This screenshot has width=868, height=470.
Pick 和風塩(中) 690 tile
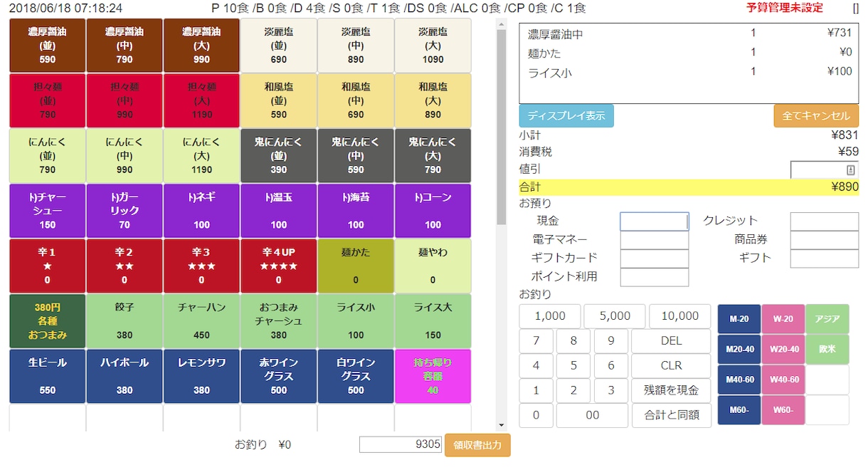356,100
